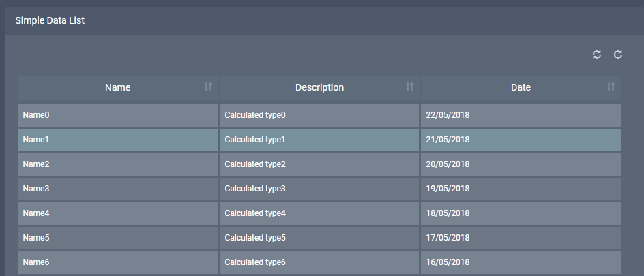This screenshot has width=644, height=276.
Task: Sort by the Name column sort icon
Action: pos(209,87)
